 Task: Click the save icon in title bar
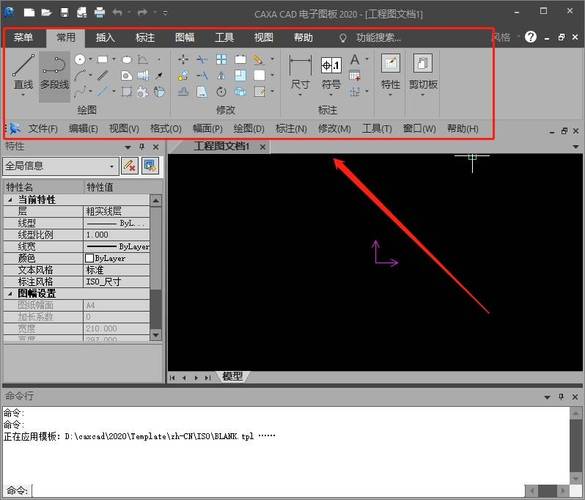[x=65, y=12]
